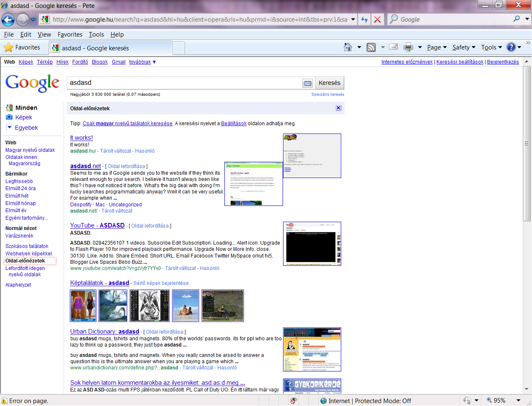
Task: Expand the Home button dropdown arrow
Action: 359,47
